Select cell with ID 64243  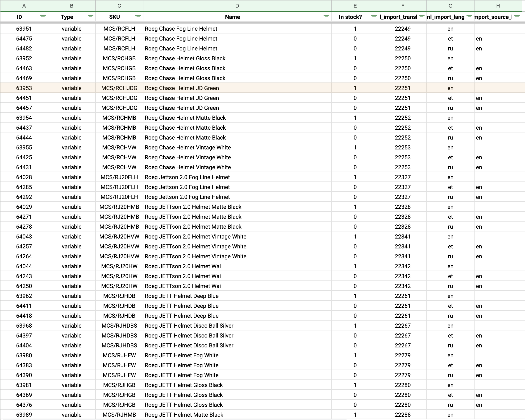point(24,276)
